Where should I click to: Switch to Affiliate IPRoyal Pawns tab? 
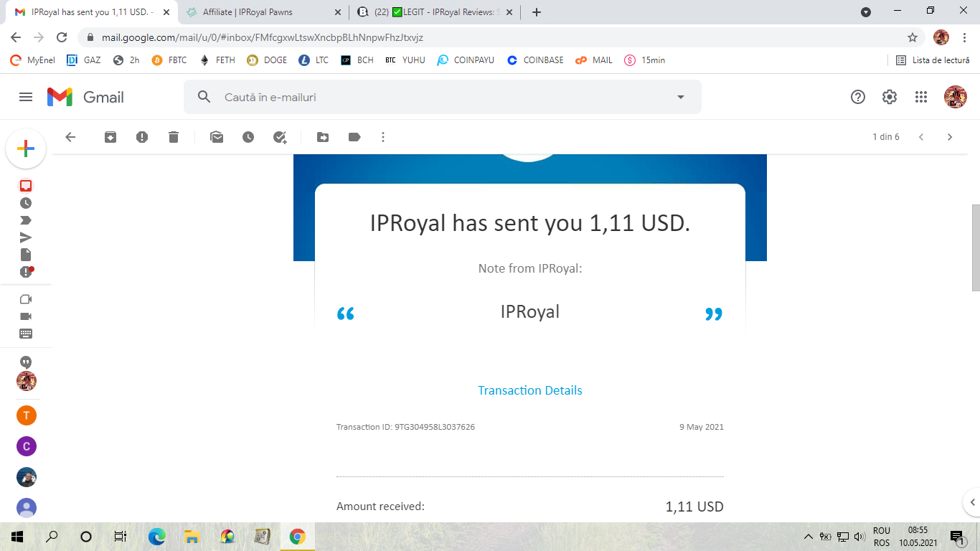[x=264, y=12]
